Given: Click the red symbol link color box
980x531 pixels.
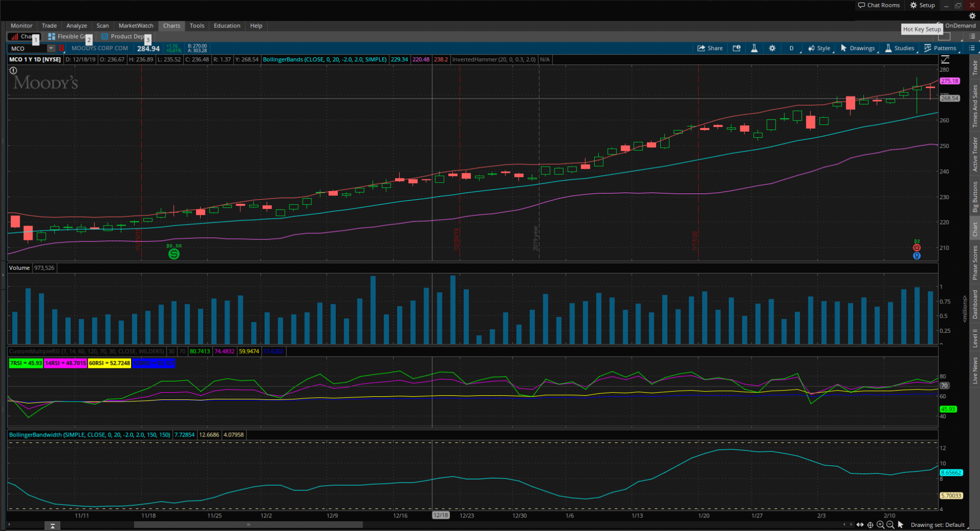Looking at the screenshot, I should (x=61, y=49).
